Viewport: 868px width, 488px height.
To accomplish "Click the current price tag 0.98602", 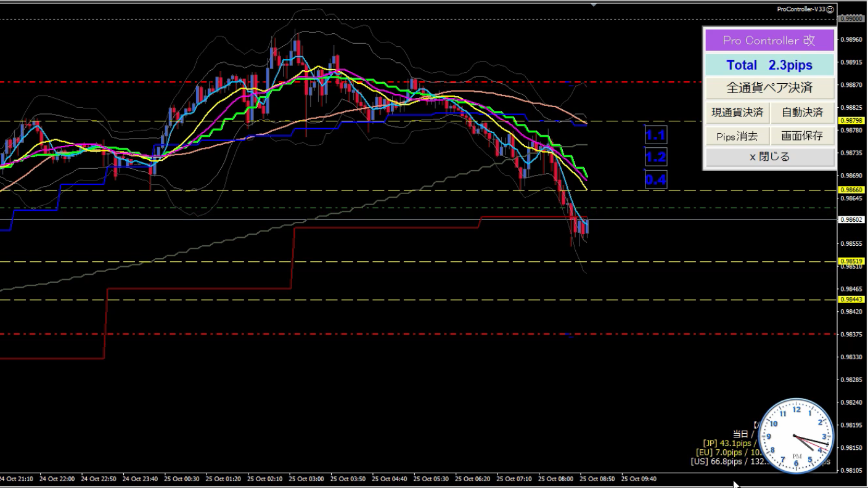I will tap(851, 219).
